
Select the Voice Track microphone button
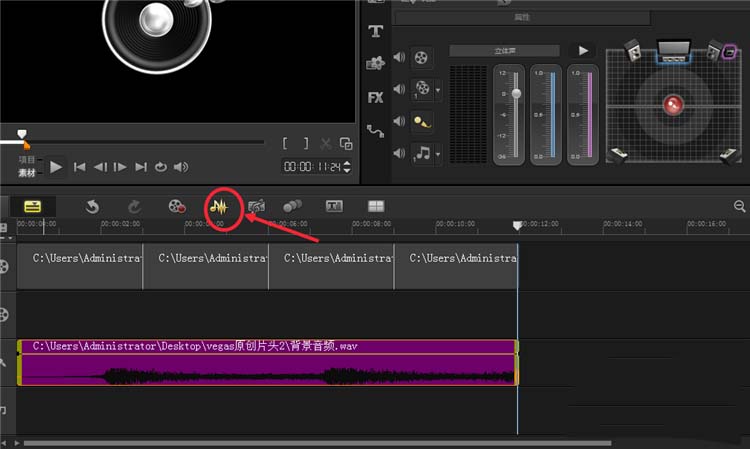click(422, 122)
